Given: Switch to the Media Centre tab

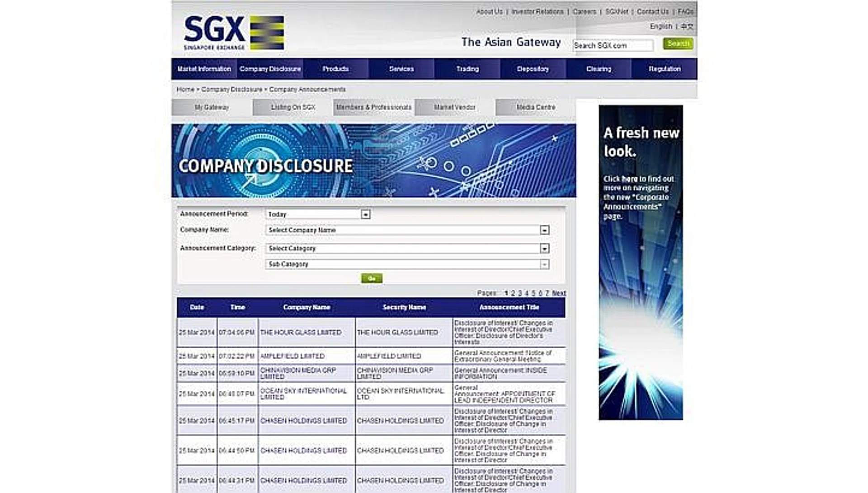Looking at the screenshot, I should pyautogui.click(x=536, y=107).
